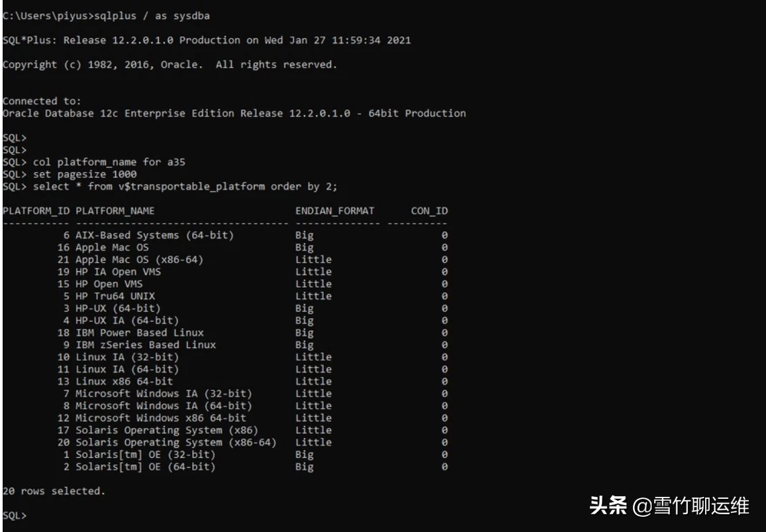Click the 'Apple Mac OS' platform name with ID 16
This screenshot has width=766, height=532.
(113, 247)
